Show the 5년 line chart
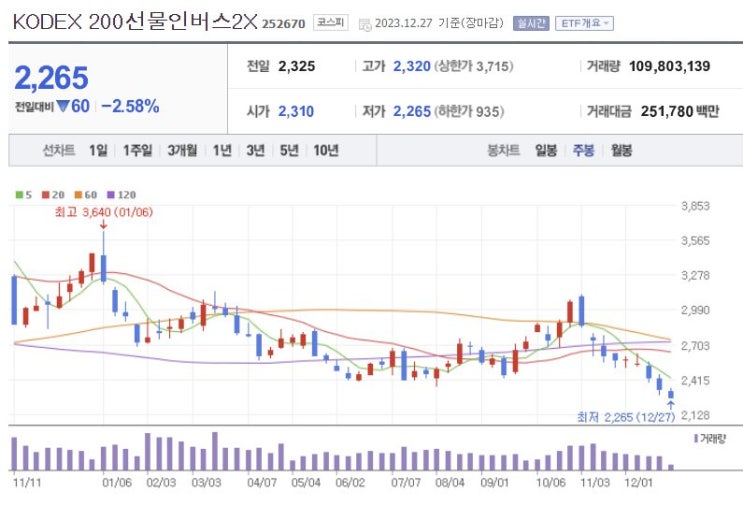This screenshot has width=743, height=506. pos(289,151)
